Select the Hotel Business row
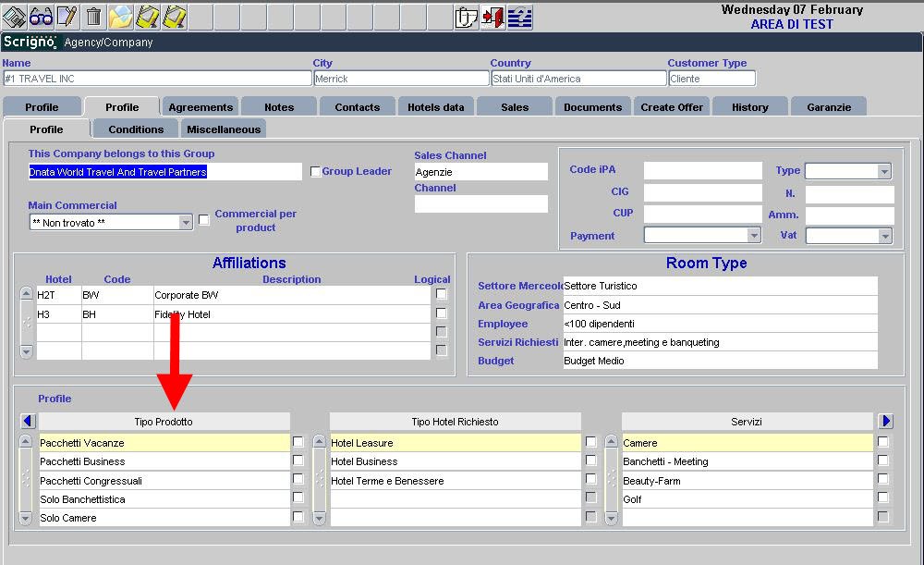The width and height of the screenshot is (924, 565). (455, 461)
